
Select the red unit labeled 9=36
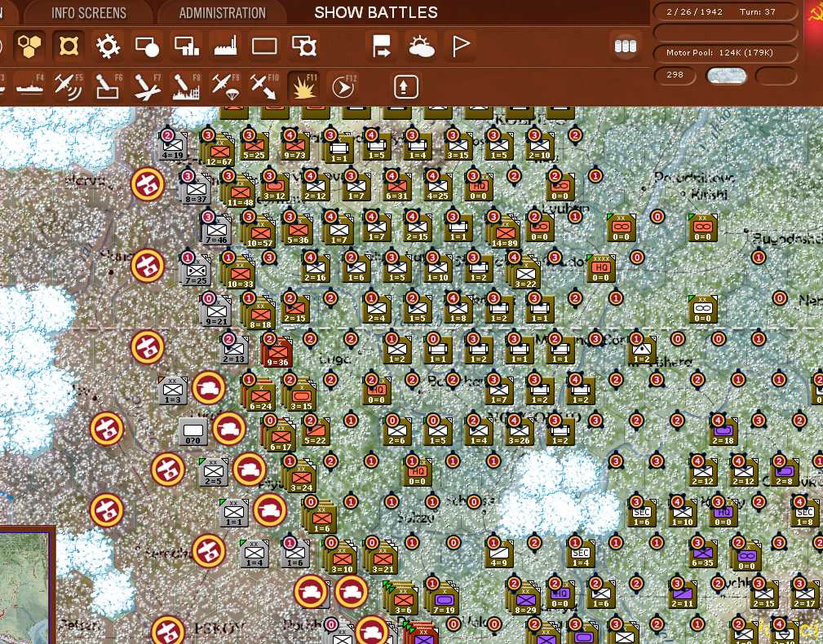coord(277,351)
